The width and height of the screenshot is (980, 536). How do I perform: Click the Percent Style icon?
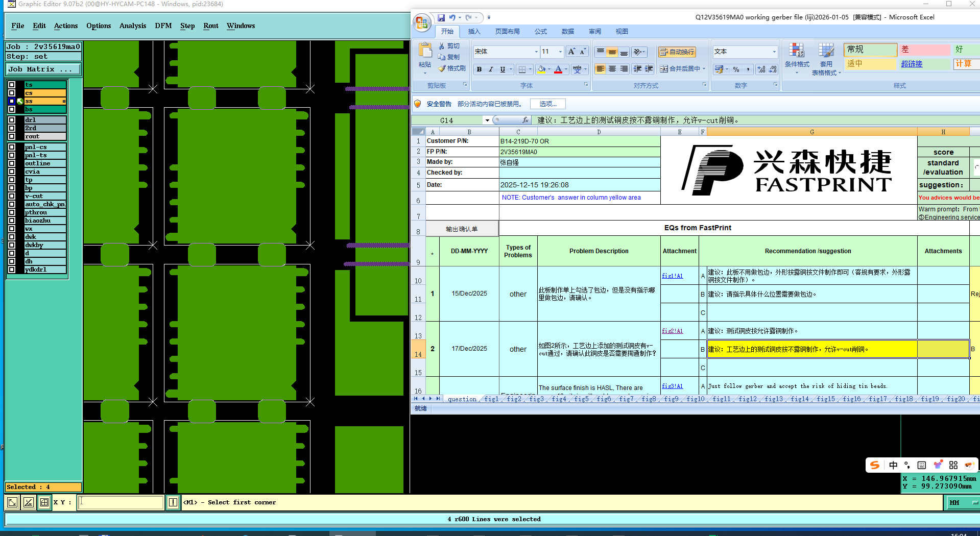[736, 69]
